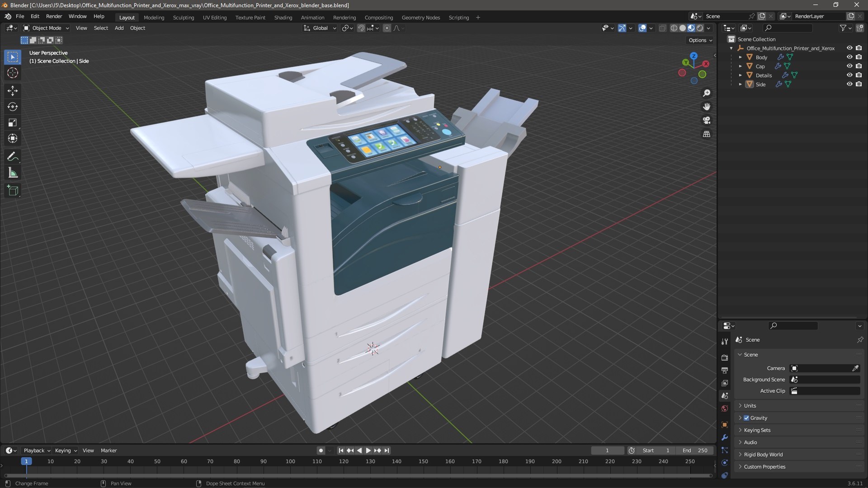
Task: Select the Select Box tool
Action: click(x=13, y=57)
